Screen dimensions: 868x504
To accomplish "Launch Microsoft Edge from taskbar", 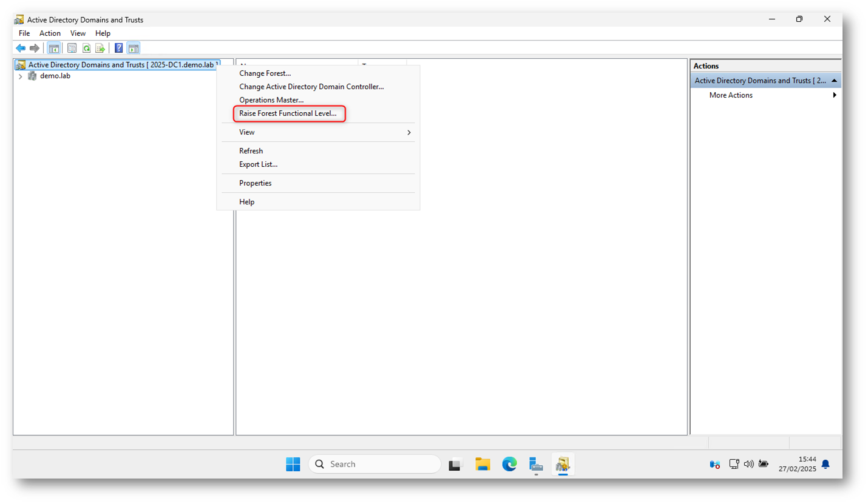I will click(x=509, y=464).
